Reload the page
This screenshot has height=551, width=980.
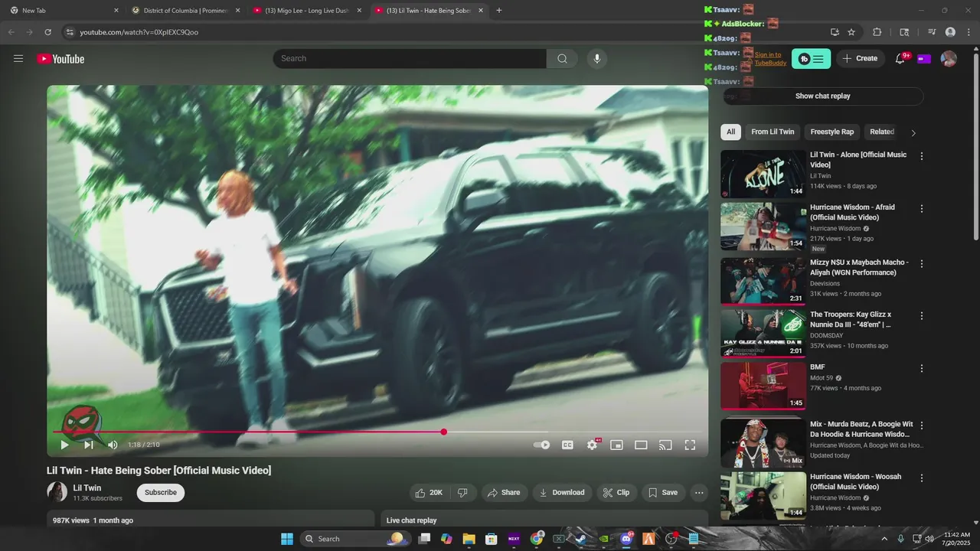coord(47,32)
